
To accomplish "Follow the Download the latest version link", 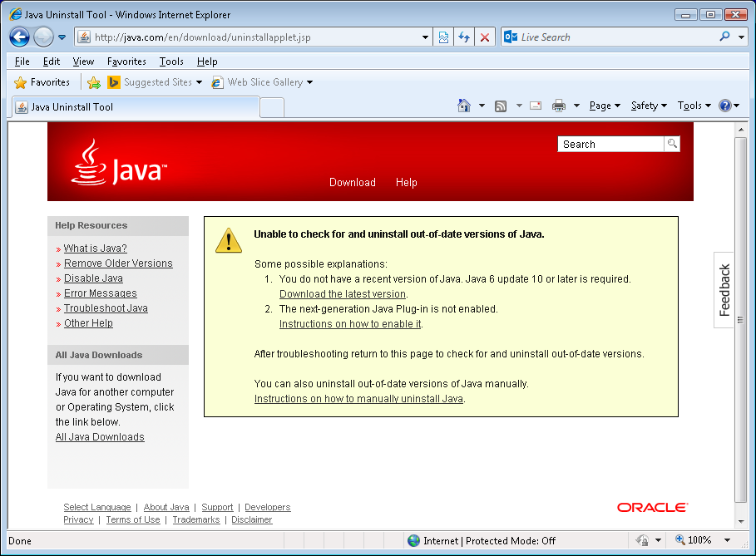I will click(x=343, y=294).
